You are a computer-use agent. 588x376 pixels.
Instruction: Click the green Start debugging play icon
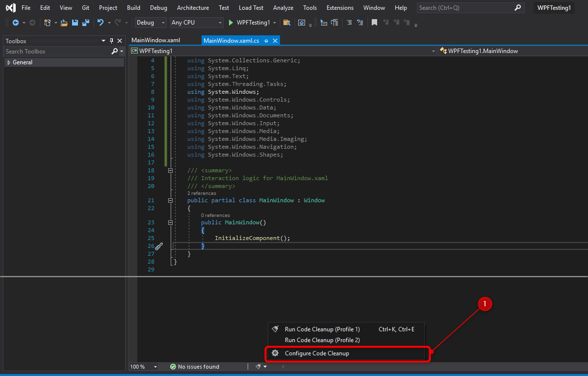(x=231, y=23)
